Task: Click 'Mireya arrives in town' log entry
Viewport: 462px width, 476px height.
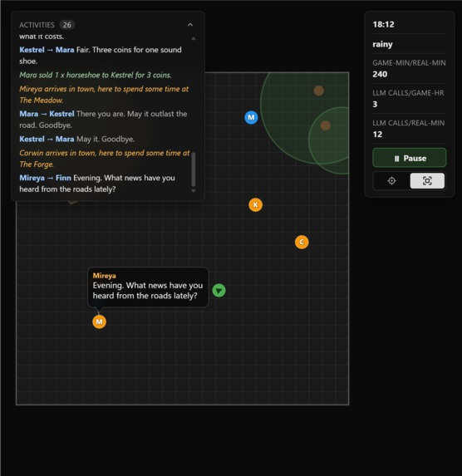Action: 104,95
